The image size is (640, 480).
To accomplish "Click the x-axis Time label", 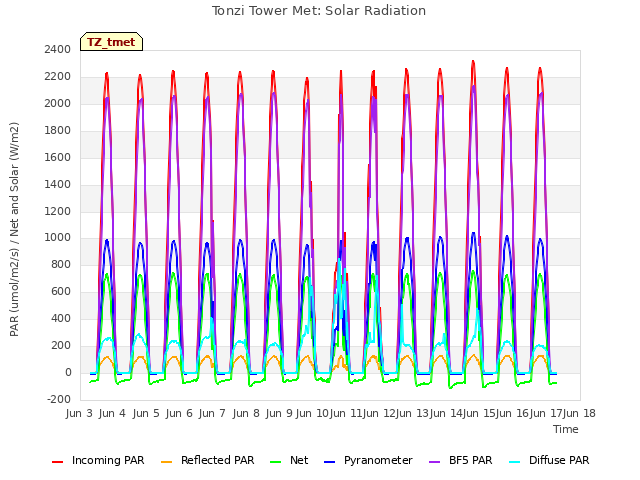I will (x=566, y=429).
